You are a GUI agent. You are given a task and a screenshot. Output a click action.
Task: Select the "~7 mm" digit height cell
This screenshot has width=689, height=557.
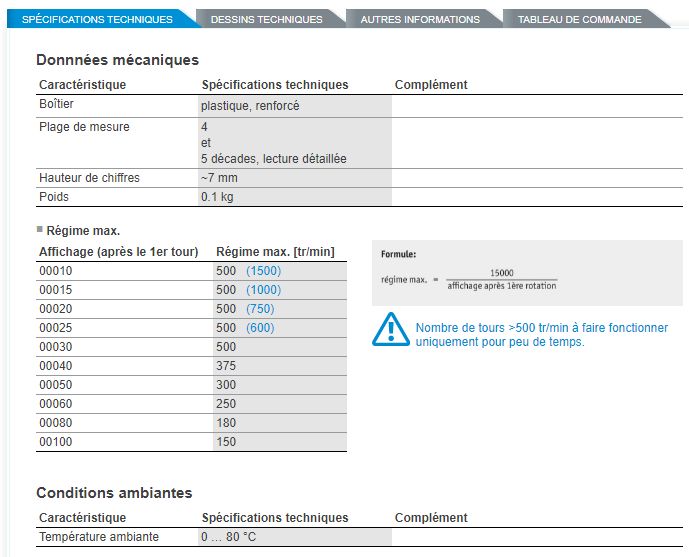220,177
